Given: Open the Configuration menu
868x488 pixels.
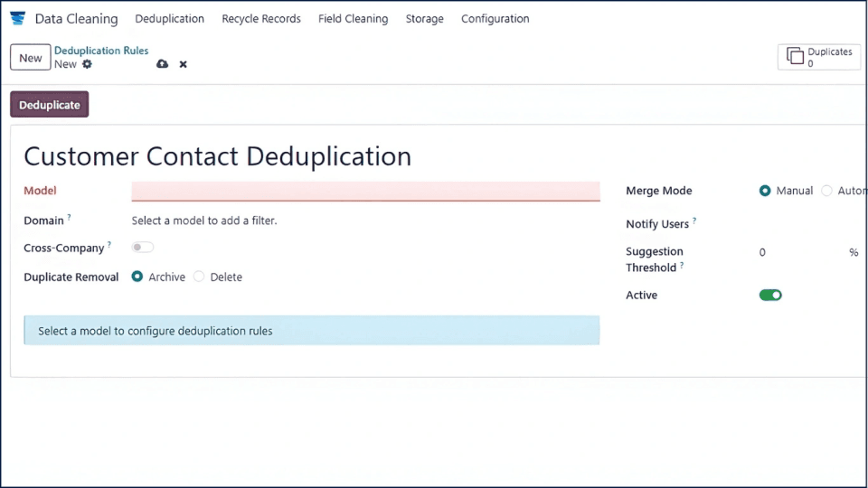Looking at the screenshot, I should pyautogui.click(x=495, y=19).
